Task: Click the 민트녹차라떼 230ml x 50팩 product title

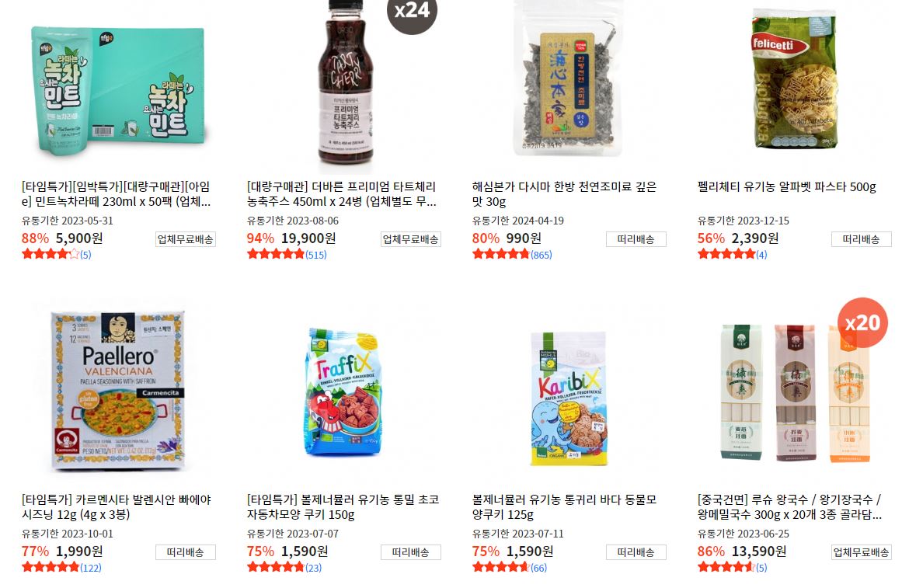Action: [x=117, y=194]
